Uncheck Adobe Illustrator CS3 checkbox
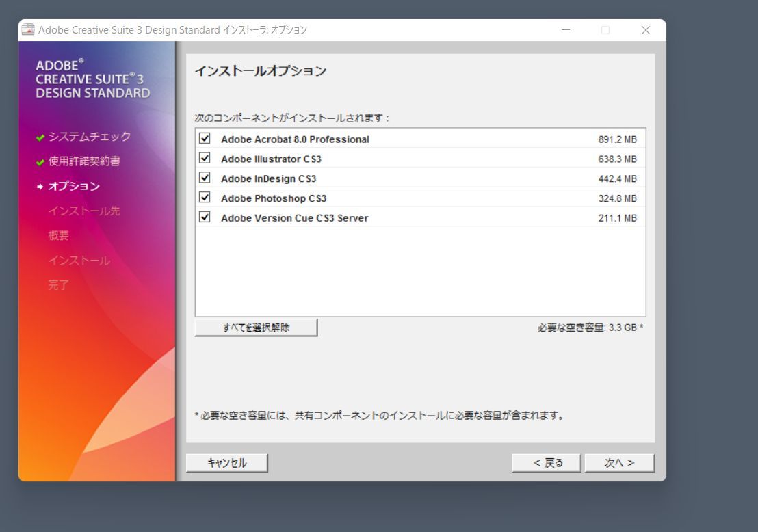Screen dimensions: 758x532 pos(205,158)
